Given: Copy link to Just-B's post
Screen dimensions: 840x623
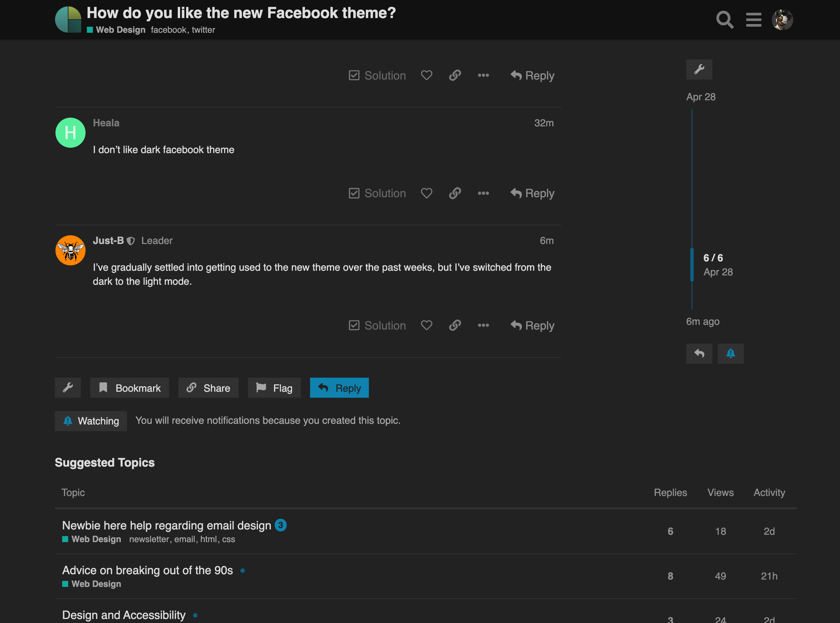Looking at the screenshot, I should (455, 325).
